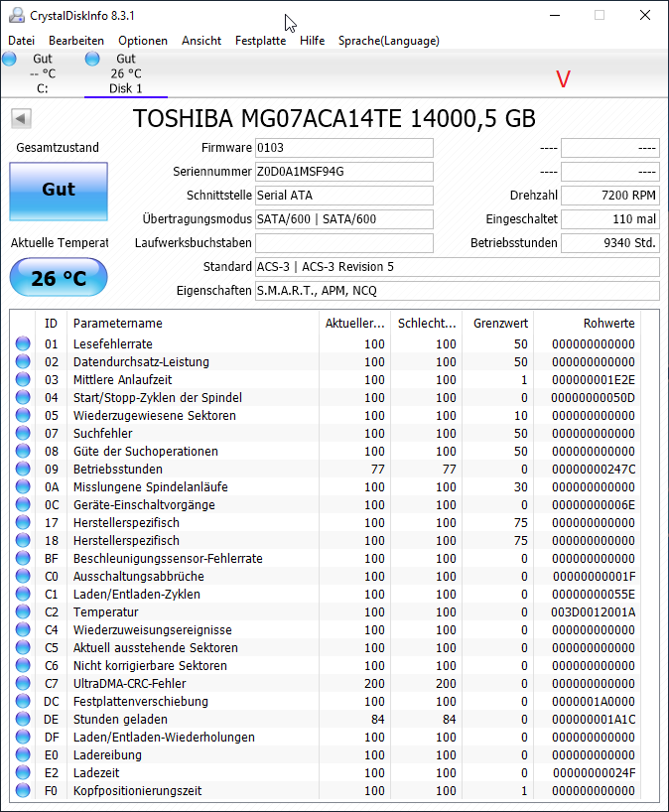Click status icon for Datendurchsatz-Leistung row
Viewport: 669px width, 812px height.
[x=23, y=361]
